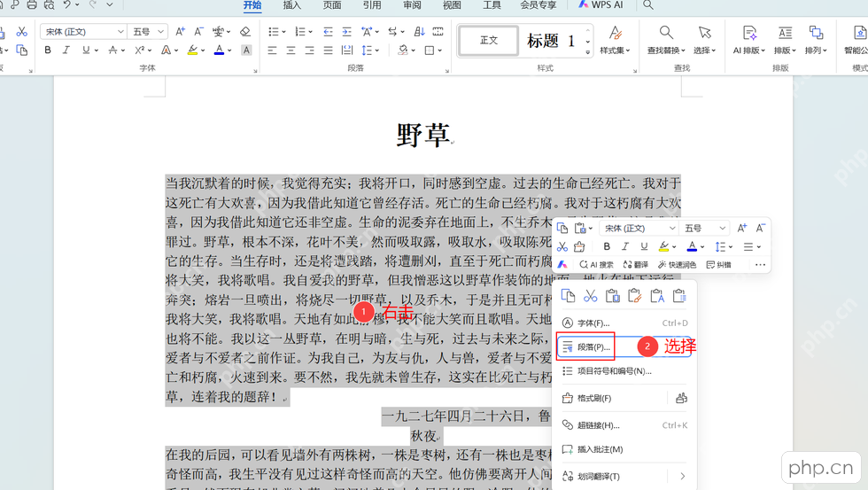The image size is (868, 490).
Task: Clear formatting with the ribbon eraser icon
Action: [x=245, y=32]
